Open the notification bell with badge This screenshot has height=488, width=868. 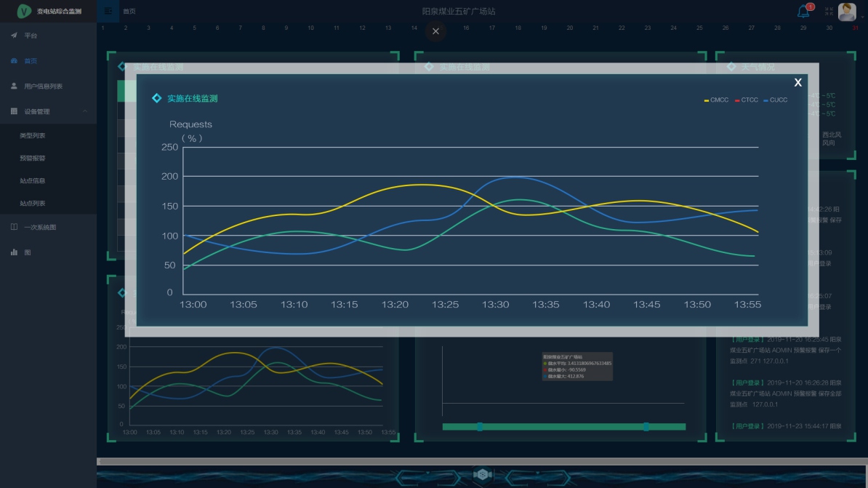click(803, 11)
